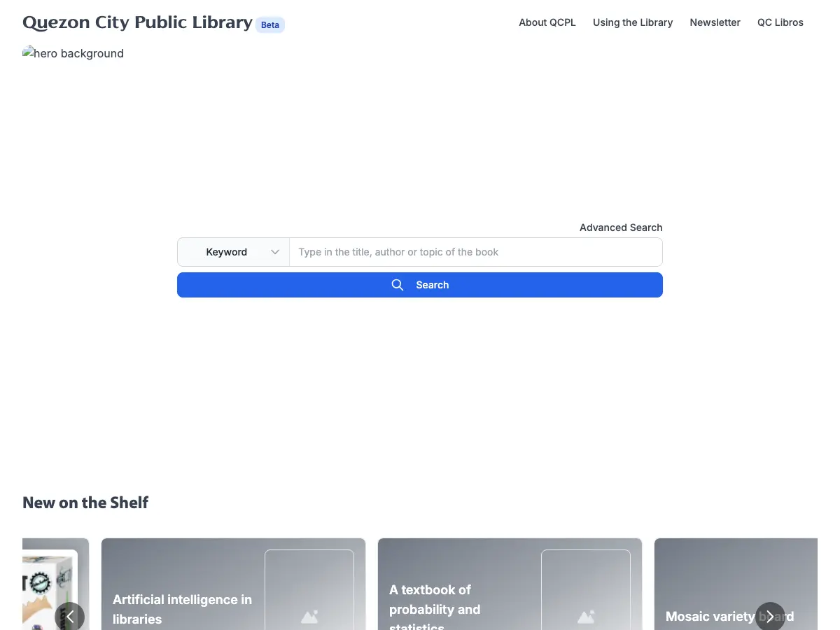Screen dimensions: 840x630
Task: Go to the Newsletter page
Action: click(715, 22)
